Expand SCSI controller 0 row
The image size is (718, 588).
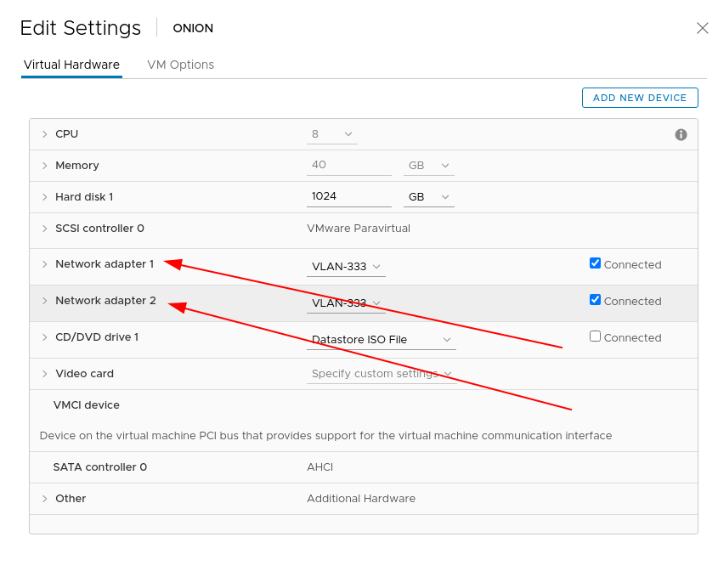click(x=44, y=229)
